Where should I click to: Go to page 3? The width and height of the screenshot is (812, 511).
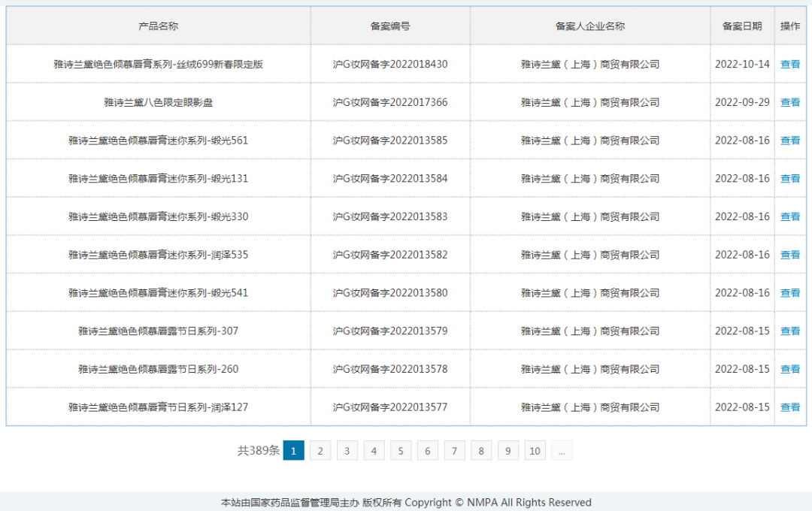[347, 450]
